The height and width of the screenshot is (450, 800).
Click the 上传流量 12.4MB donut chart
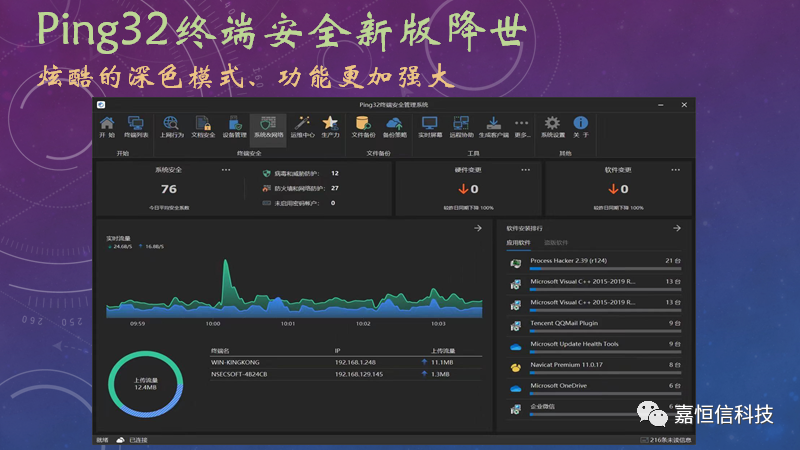coord(145,384)
